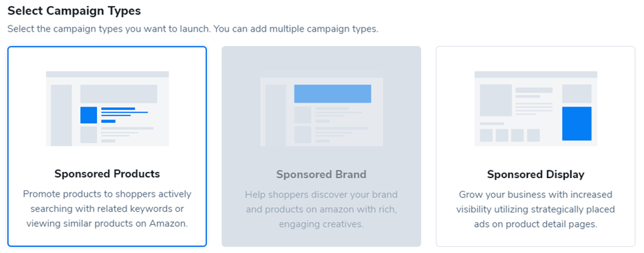Click the "Select Campaign Types" heading
This screenshot has width=644, height=253.
tap(74, 11)
